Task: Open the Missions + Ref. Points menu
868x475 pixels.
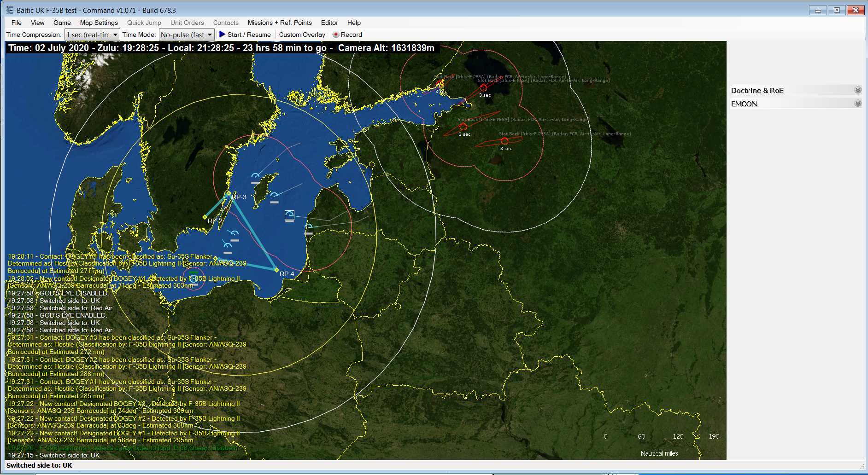Action: [x=280, y=23]
